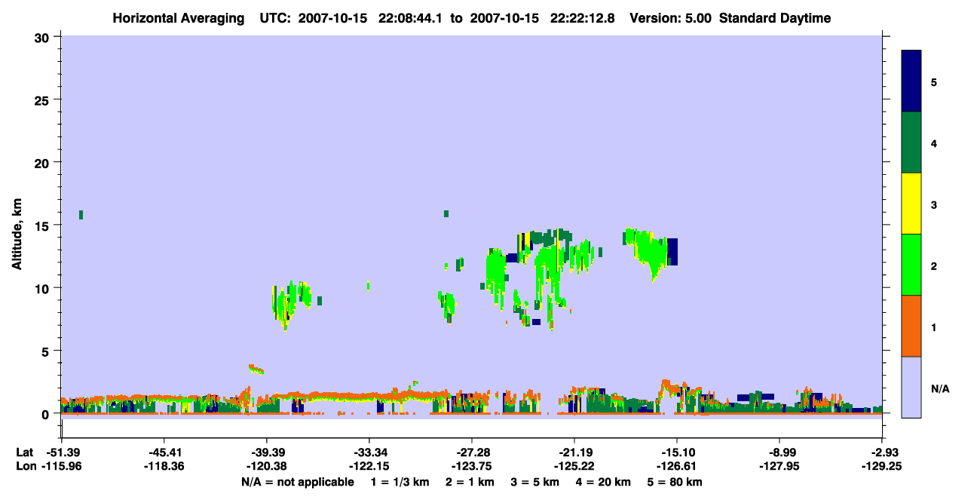Click the latitude value -21.19
Screen dimensions: 980x503
tap(574, 452)
